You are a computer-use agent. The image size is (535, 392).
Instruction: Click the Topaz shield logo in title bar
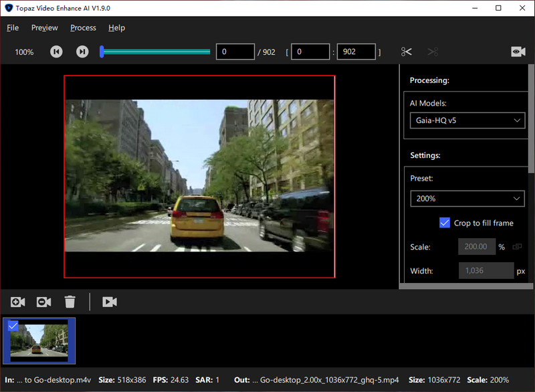point(9,8)
